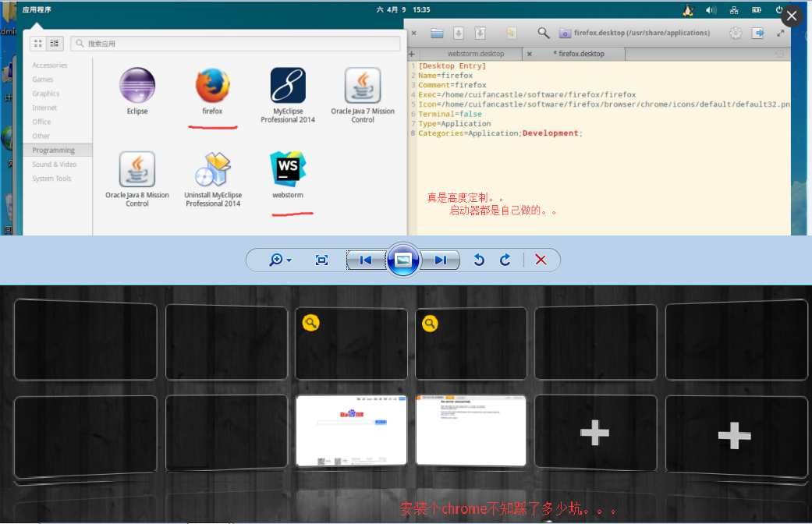Image resolution: width=812 pixels, height=524 pixels.
Task: Open the Baidu speed dial thumbnail
Action: coord(352,430)
